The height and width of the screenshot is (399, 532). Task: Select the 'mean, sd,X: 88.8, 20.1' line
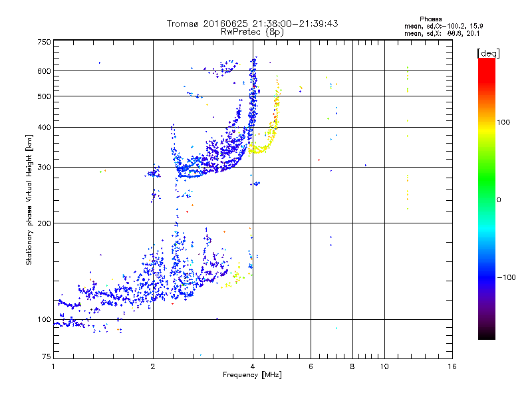click(x=442, y=34)
